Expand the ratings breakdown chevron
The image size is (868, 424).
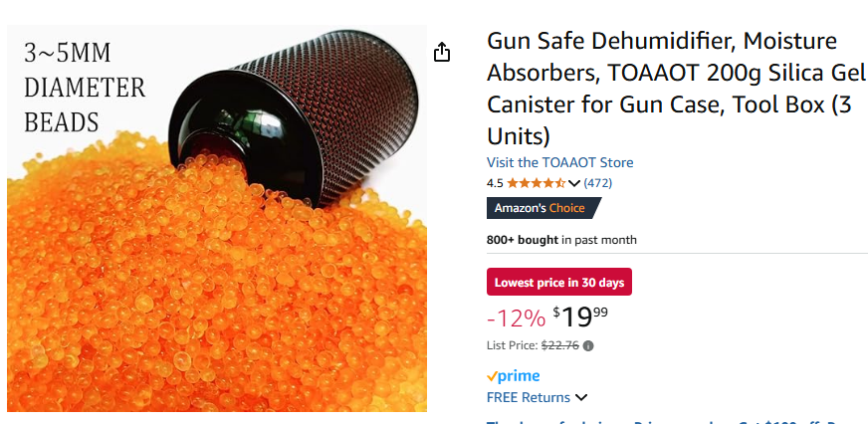pyautogui.click(x=573, y=183)
